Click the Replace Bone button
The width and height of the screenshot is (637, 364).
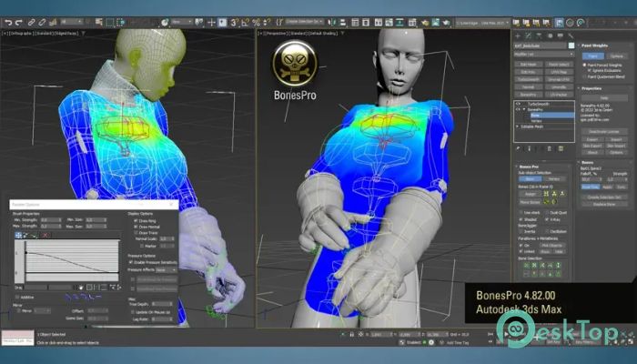point(604,205)
